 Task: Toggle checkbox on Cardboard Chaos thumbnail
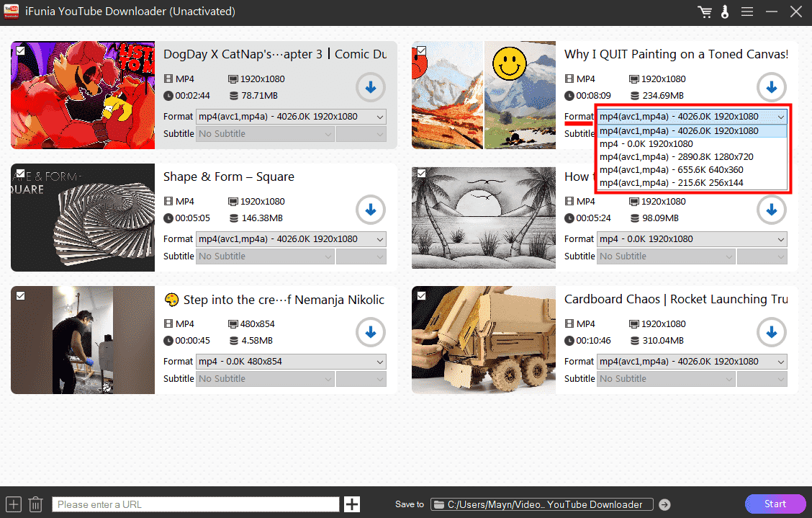(x=422, y=296)
